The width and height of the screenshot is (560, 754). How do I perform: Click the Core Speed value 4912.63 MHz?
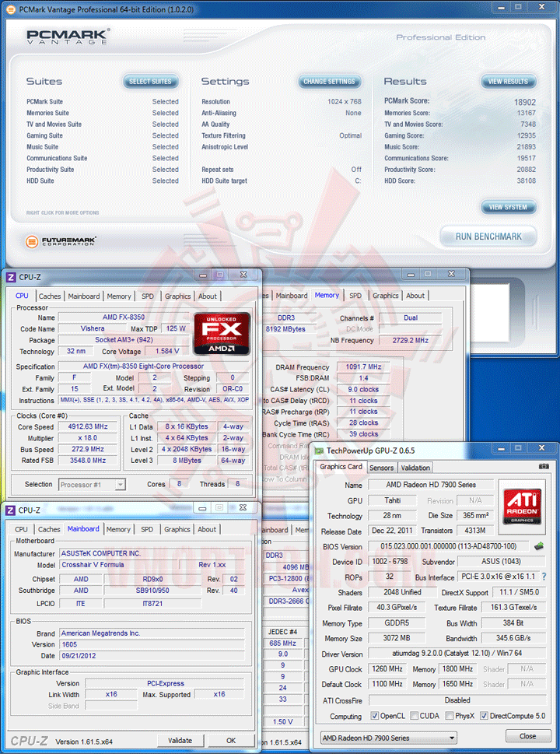coord(88,426)
